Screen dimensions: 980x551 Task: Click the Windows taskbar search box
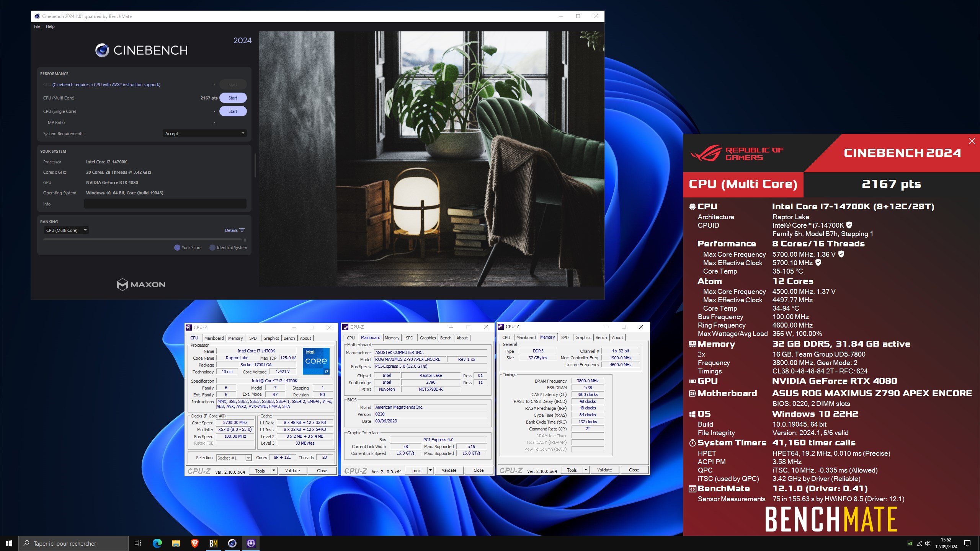coord(73,543)
